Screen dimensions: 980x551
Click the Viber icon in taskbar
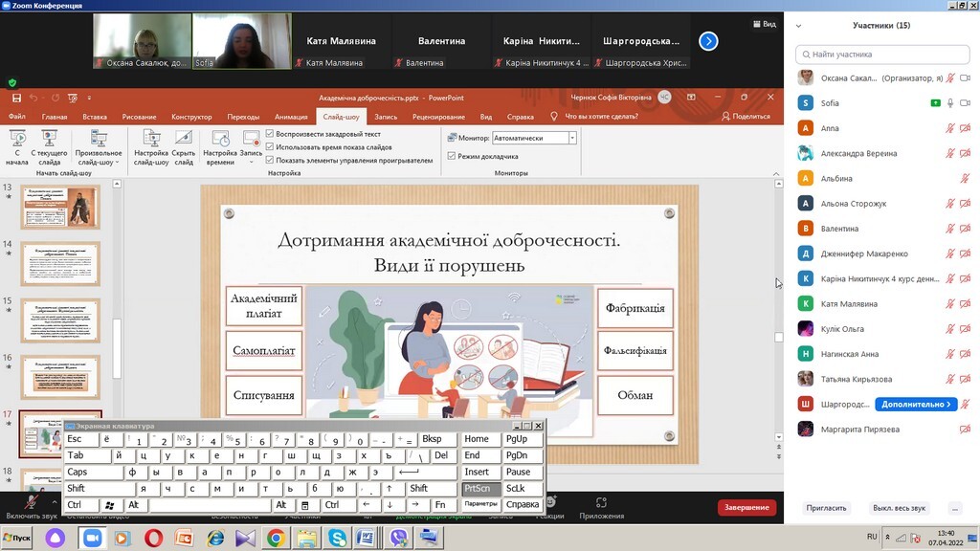coord(397,539)
